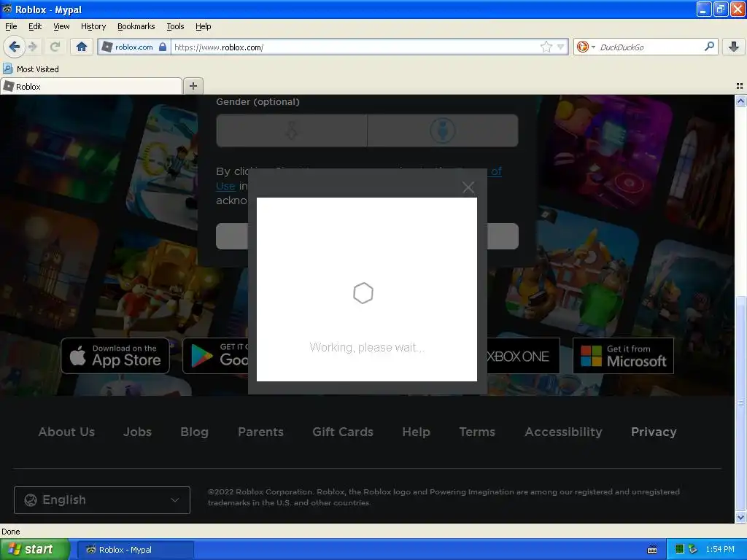This screenshot has height=560, width=747.
Task: Open the Accessibility footer link
Action: point(563,432)
